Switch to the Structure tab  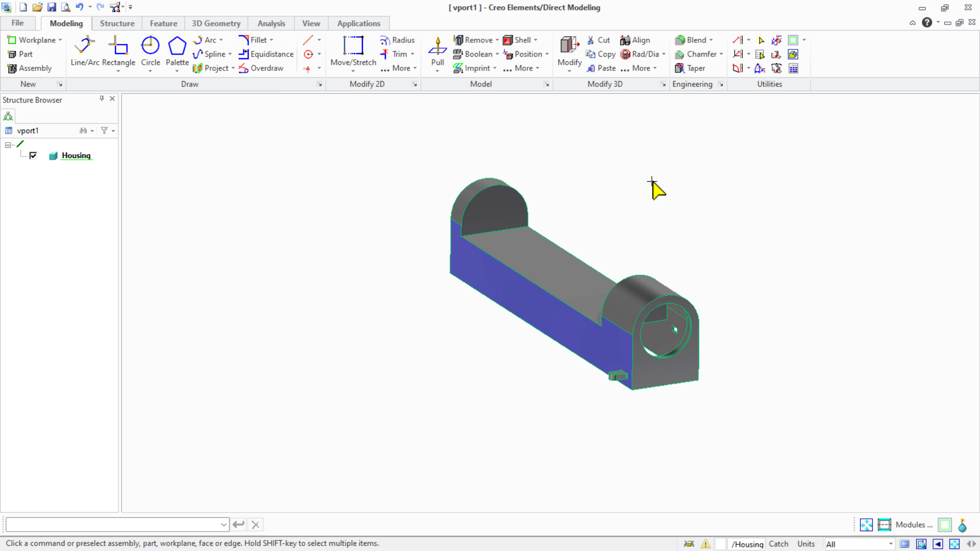pos(117,23)
